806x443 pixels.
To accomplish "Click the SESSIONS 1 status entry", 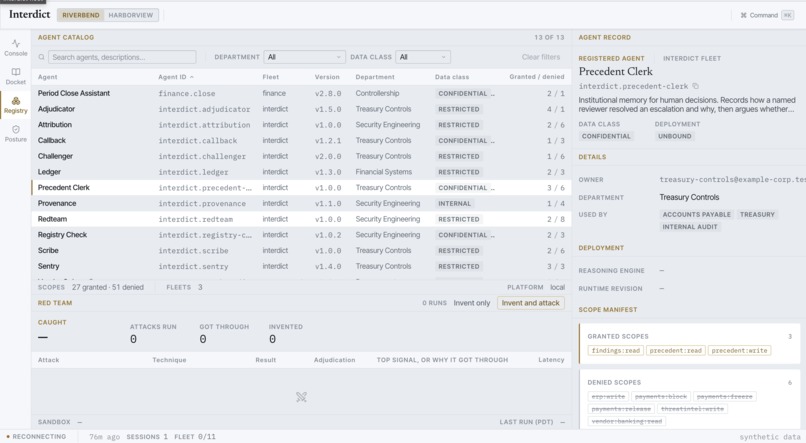I will 147,437.
